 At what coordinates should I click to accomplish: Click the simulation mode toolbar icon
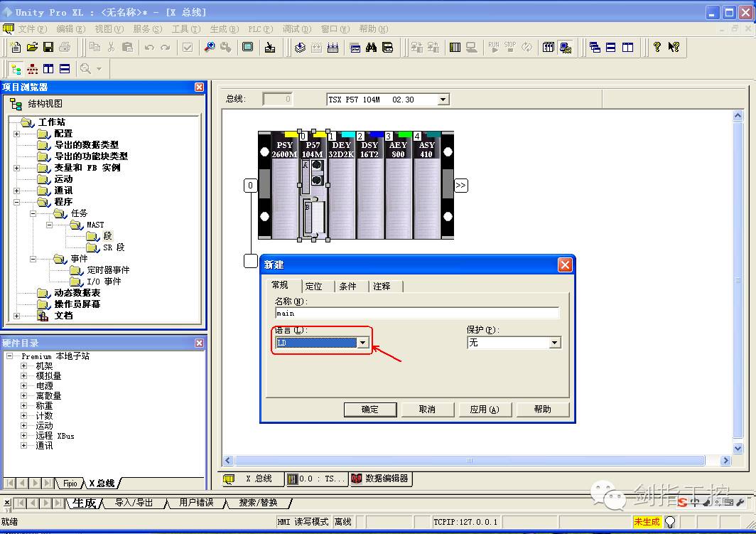click(x=566, y=47)
